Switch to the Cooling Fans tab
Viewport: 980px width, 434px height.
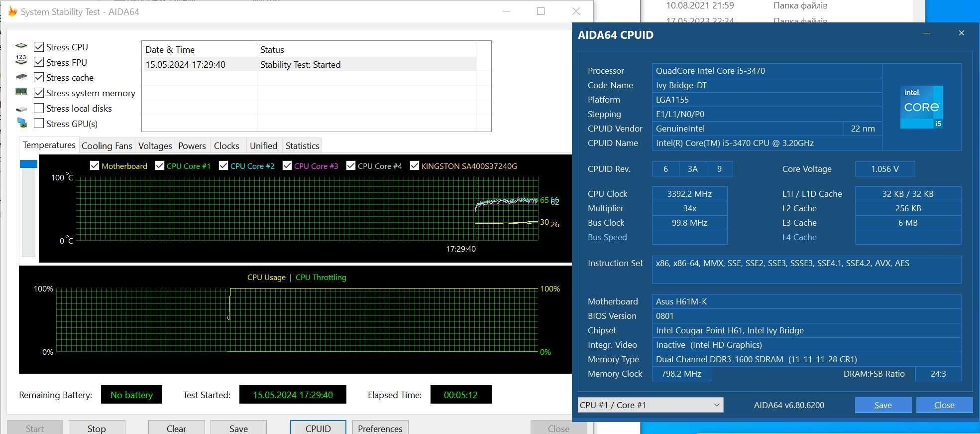pos(107,145)
